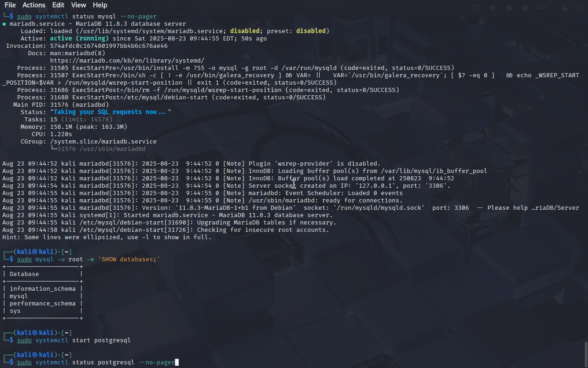Click the 'Database' table header
The height and width of the screenshot is (368, 588).
tap(24, 274)
